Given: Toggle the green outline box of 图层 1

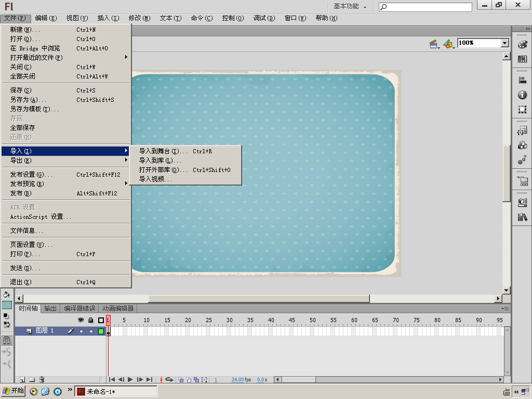Looking at the screenshot, I should 101,331.
